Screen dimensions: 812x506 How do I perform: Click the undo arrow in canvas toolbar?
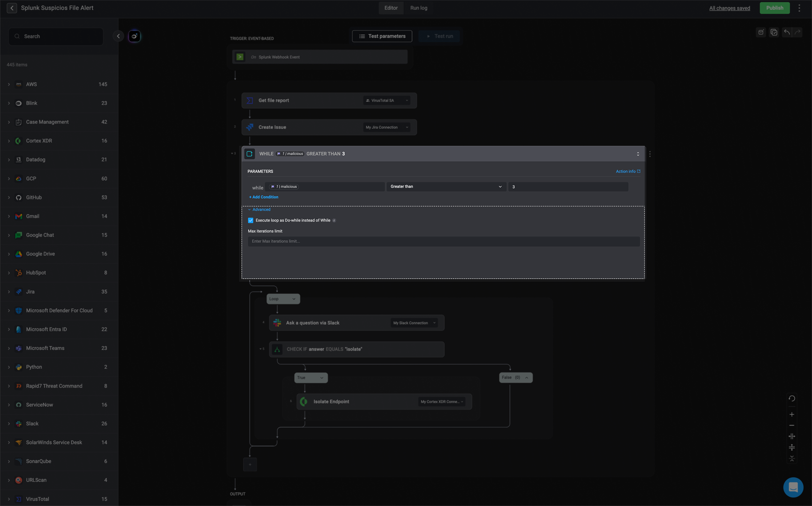click(787, 32)
